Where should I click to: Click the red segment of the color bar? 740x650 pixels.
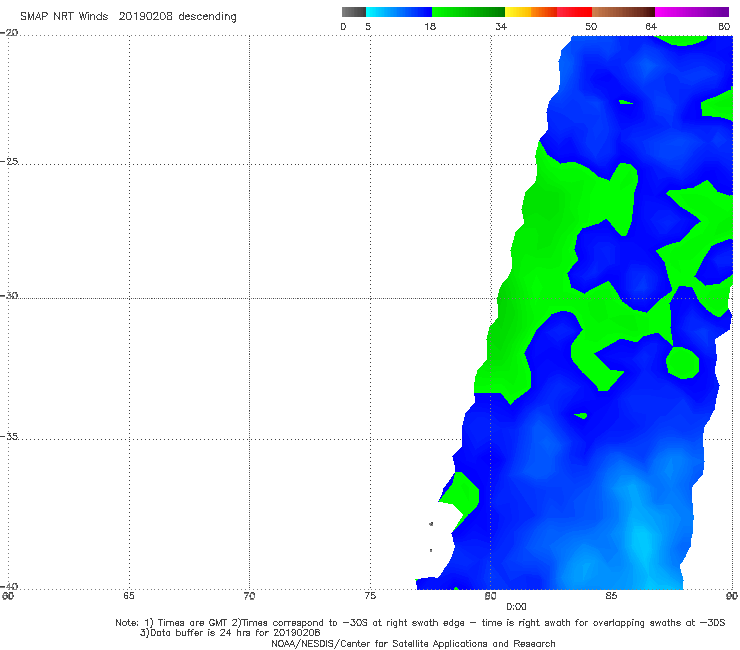pos(574,12)
